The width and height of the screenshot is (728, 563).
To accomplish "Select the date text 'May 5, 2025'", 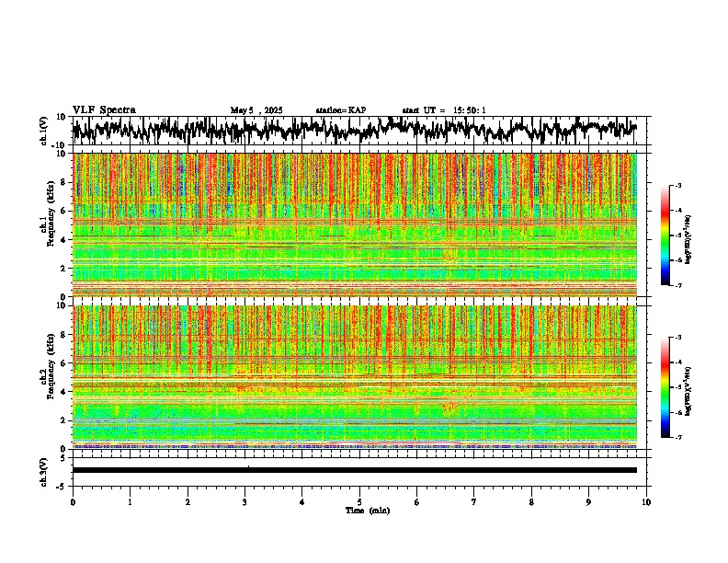I will [256, 110].
